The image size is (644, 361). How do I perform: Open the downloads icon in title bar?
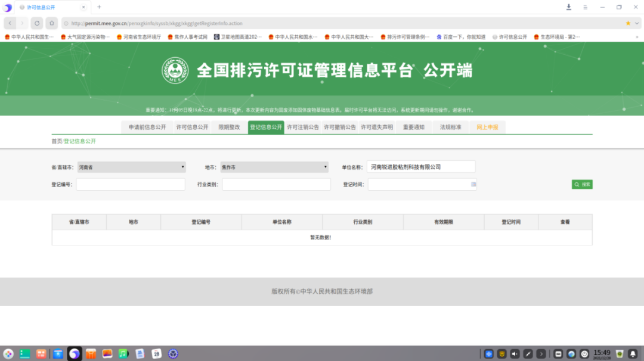pyautogui.click(x=568, y=7)
